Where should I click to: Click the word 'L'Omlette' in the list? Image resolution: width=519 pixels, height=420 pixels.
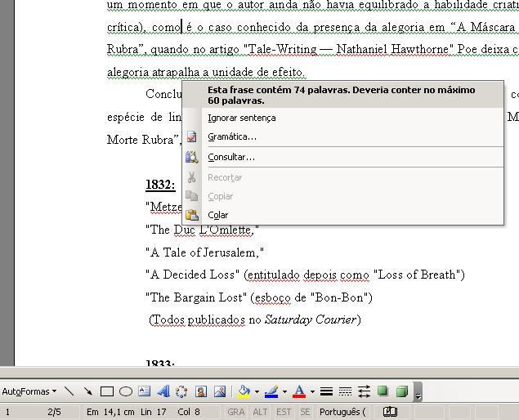pyautogui.click(x=226, y=230)
